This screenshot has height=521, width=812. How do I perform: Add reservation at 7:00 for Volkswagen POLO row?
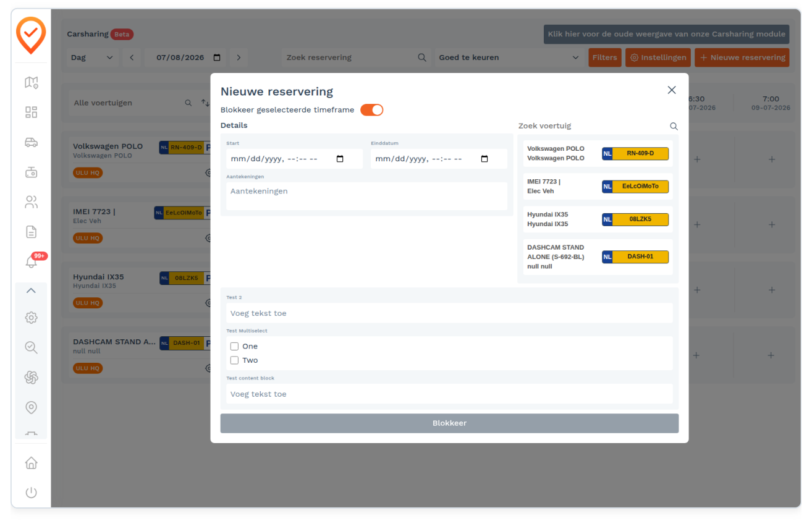pos(771,159)
